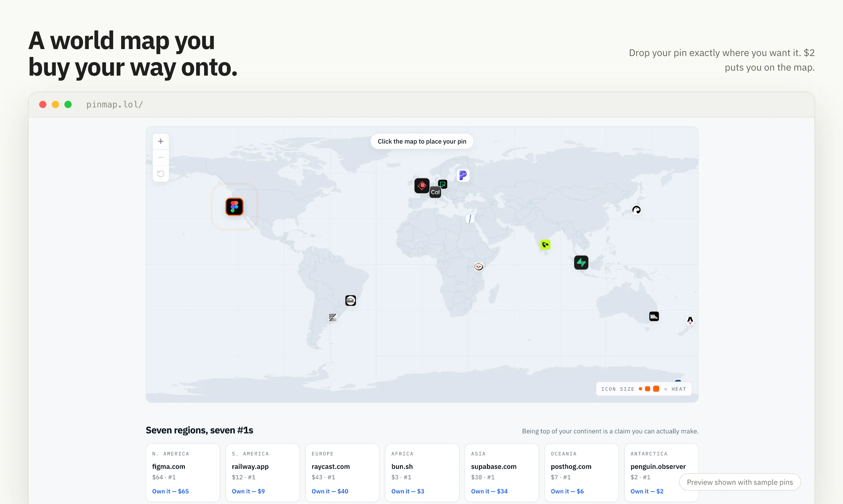Screen dimensions: 843x504
Task: Reset the map view with rotate icon
Action: [x=161, y=174]
